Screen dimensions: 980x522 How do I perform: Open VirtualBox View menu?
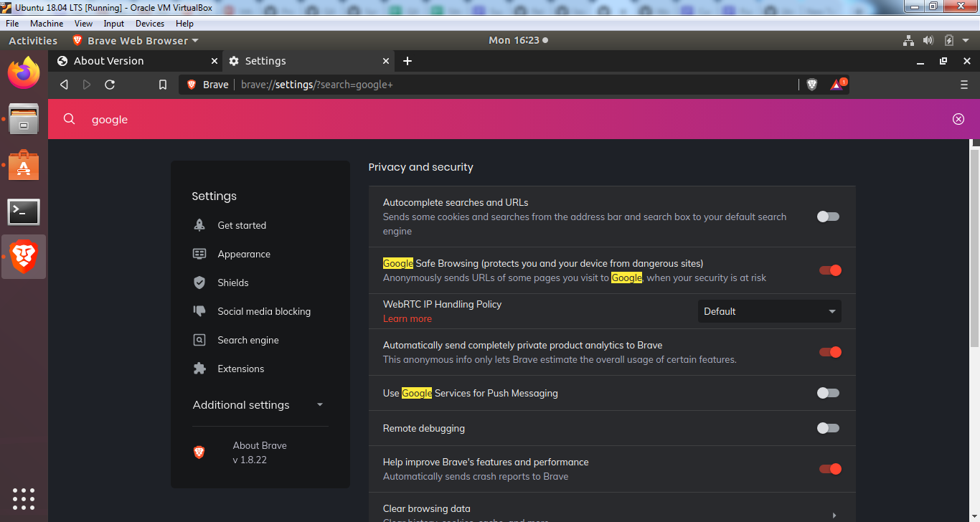coord(84,24)
